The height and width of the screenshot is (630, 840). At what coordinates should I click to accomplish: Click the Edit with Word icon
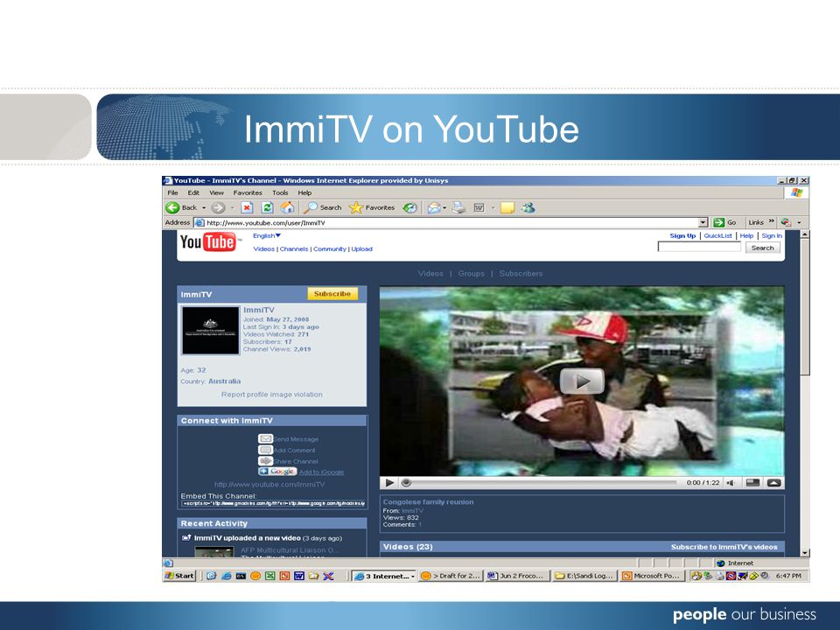click(x=479, y=208)
